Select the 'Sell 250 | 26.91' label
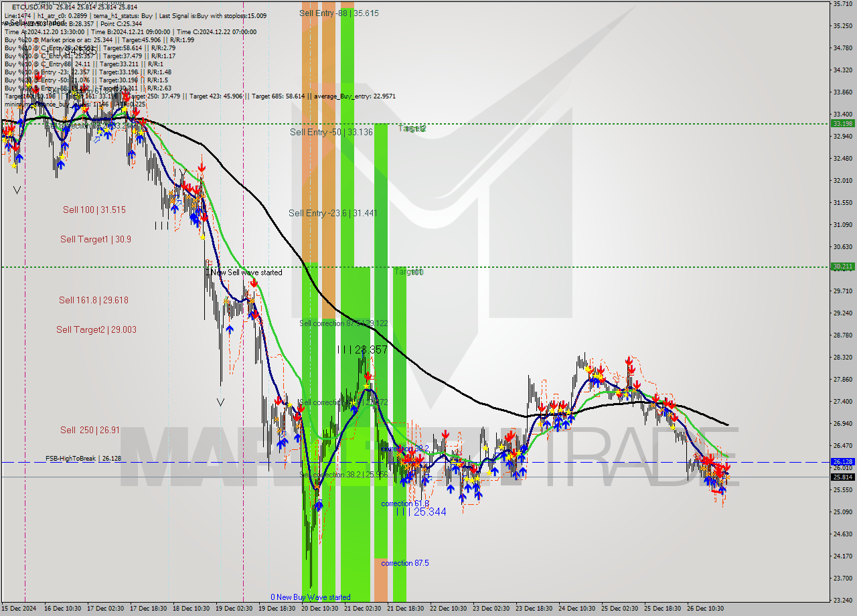857x616 pixels. click(90, 430)
